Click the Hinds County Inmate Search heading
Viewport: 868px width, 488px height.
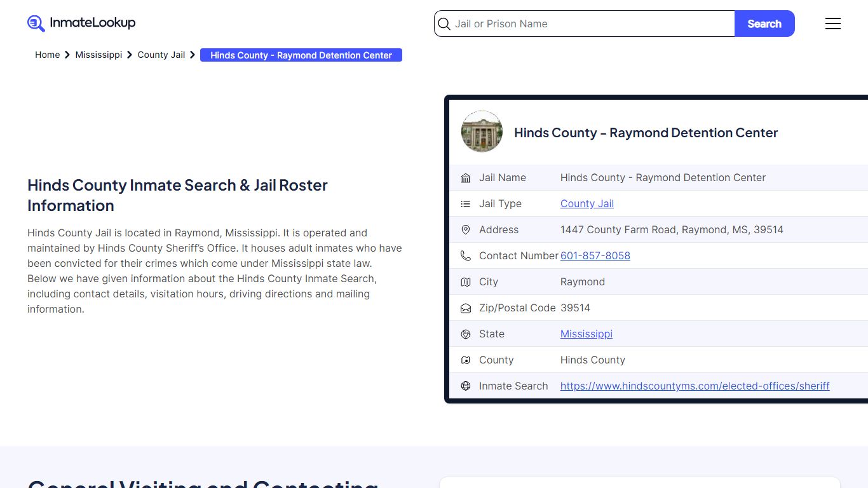[177, 195]
